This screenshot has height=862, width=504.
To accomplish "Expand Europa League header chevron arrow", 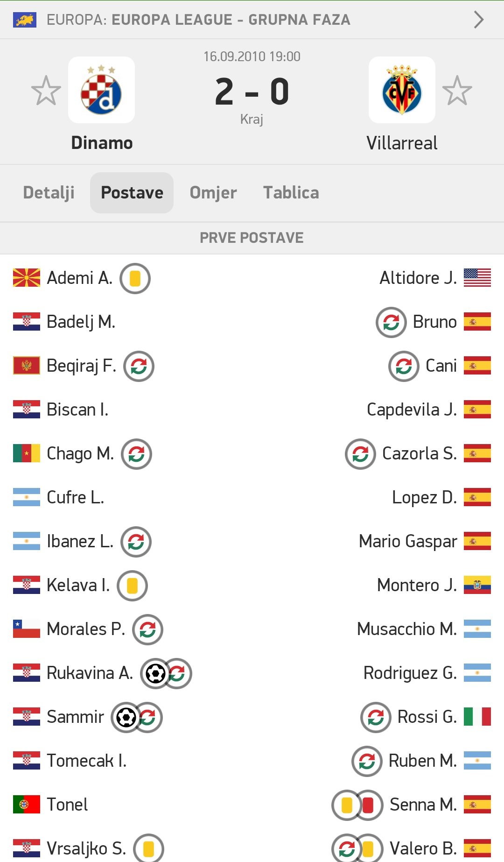I will click(x=478, y=20).
